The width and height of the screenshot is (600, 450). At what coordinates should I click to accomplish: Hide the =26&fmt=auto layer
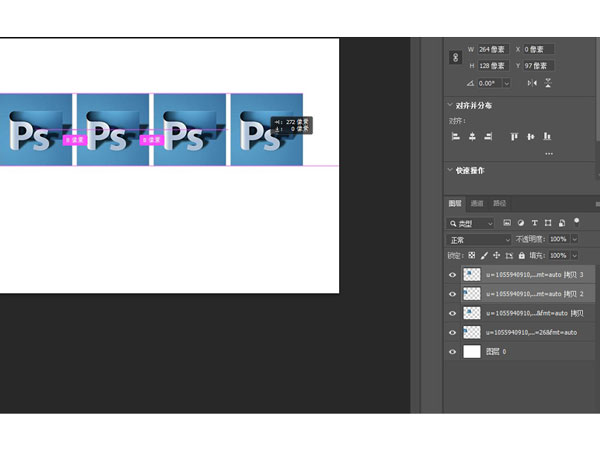pyautogui.click(x=452, y=332)
